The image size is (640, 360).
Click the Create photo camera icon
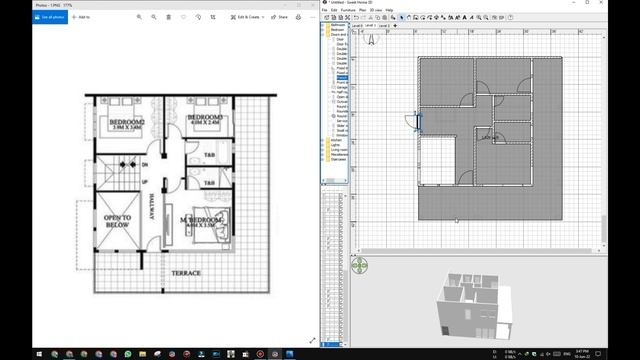[494, 18]
